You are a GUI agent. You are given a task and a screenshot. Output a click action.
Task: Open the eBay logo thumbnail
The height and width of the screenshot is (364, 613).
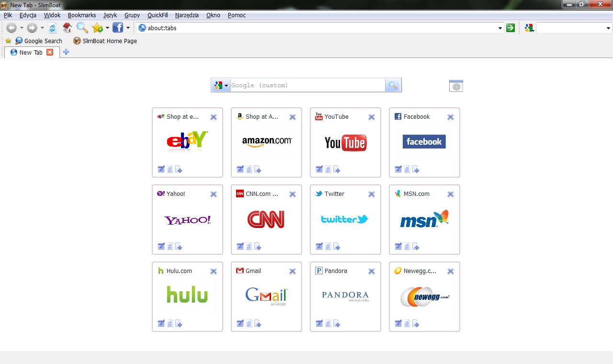pyautogui.click(x=187, y=141)
